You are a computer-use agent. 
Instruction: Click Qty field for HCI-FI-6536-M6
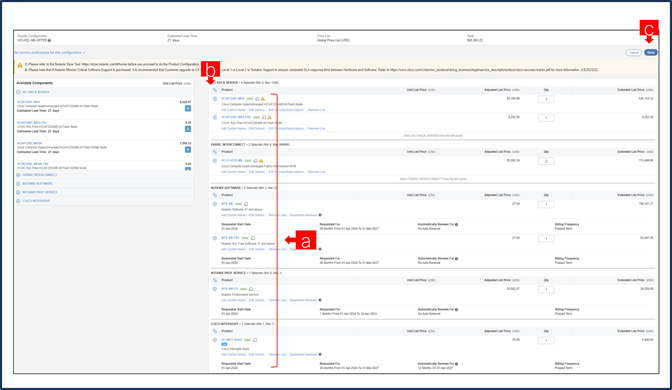pyautogui.click(x=546, y=161)
